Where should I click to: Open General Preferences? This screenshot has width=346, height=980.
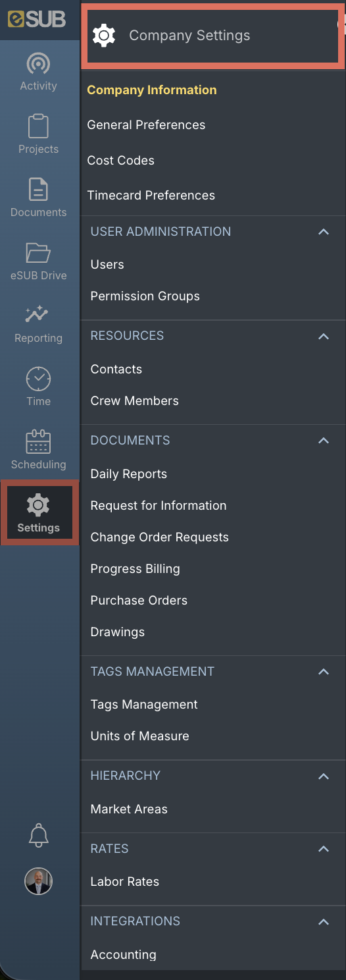pyautogui.click(x=146, y=125)
